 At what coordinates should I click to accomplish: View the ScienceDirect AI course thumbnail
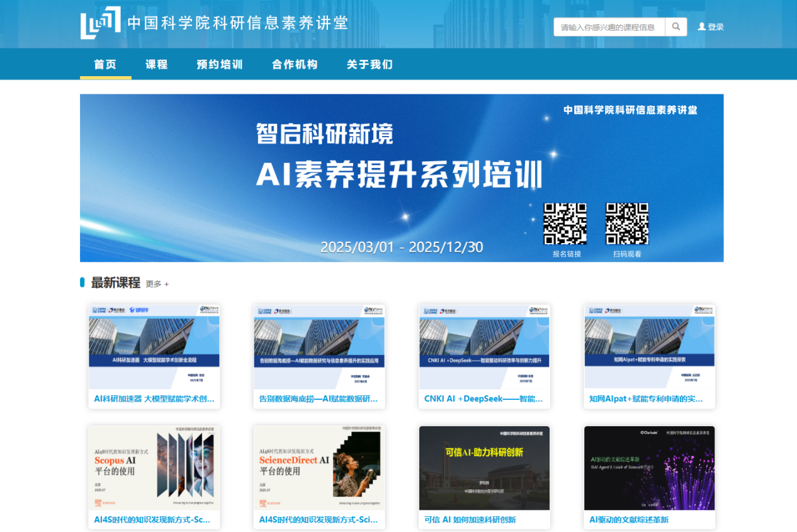pos(319,468)
